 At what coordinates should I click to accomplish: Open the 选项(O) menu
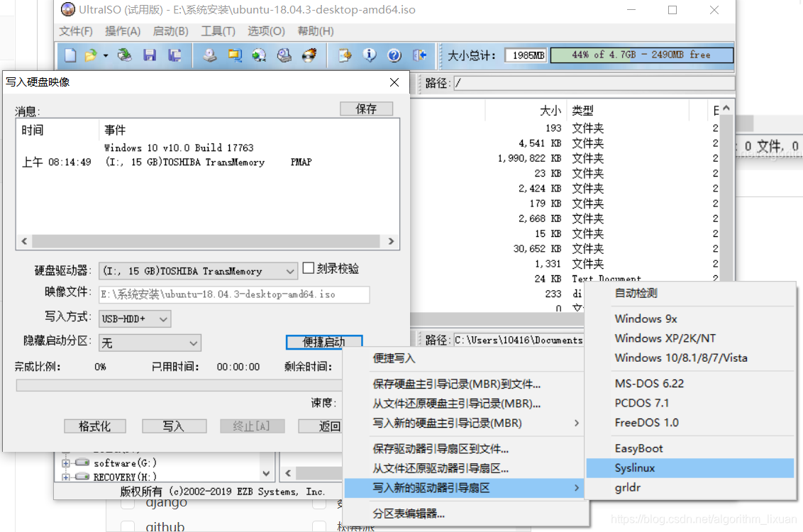click(x=266, y=31)
